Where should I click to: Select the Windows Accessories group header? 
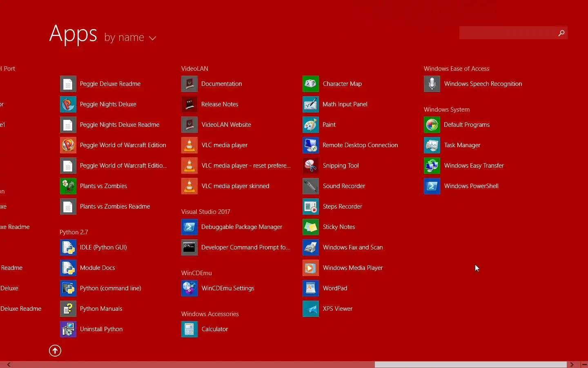tap(210, 314)
